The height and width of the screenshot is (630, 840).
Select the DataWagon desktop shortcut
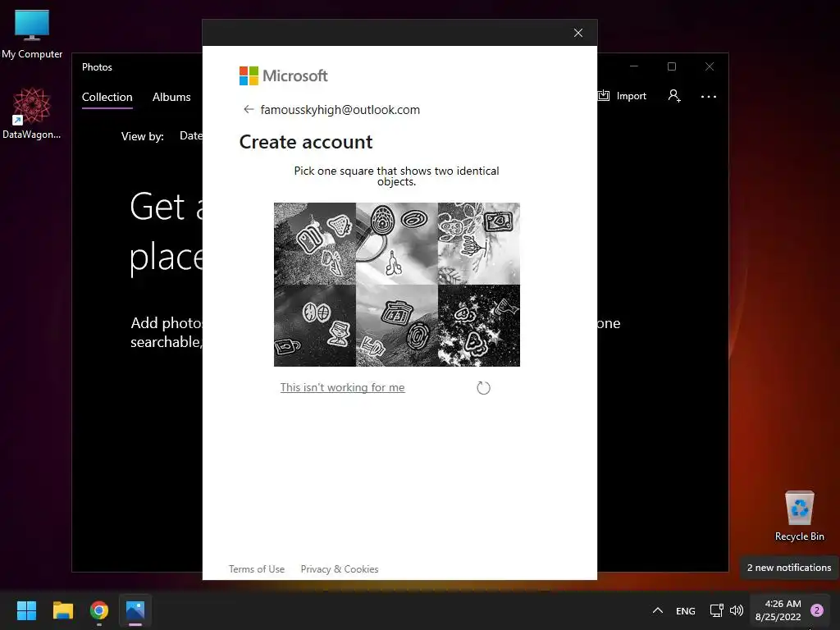pos(32,113)
